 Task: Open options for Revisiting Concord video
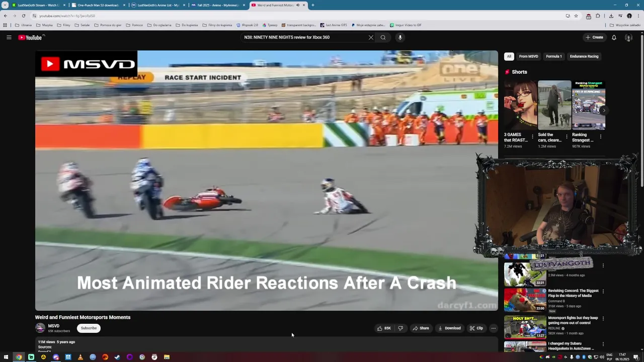tap(603, 291)
